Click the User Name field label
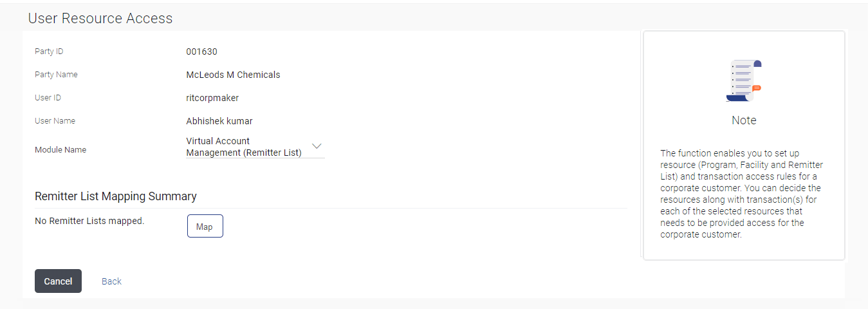 click(55, 121)
